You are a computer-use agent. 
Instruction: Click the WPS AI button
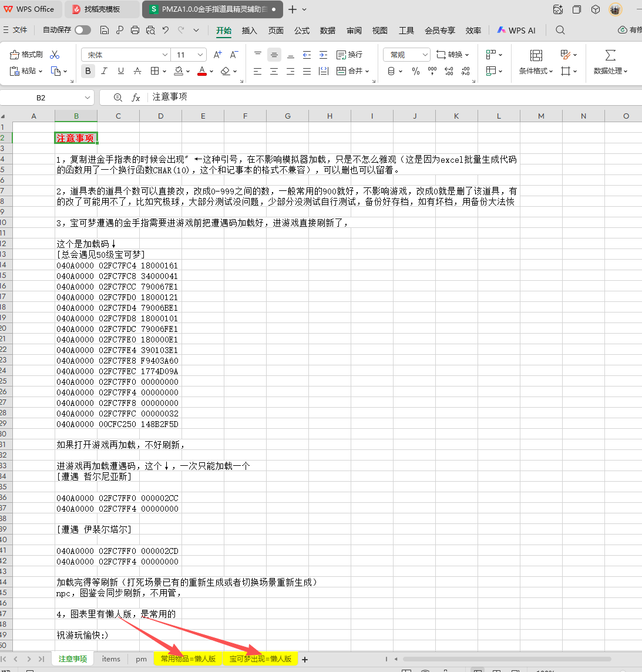[516, 31]
